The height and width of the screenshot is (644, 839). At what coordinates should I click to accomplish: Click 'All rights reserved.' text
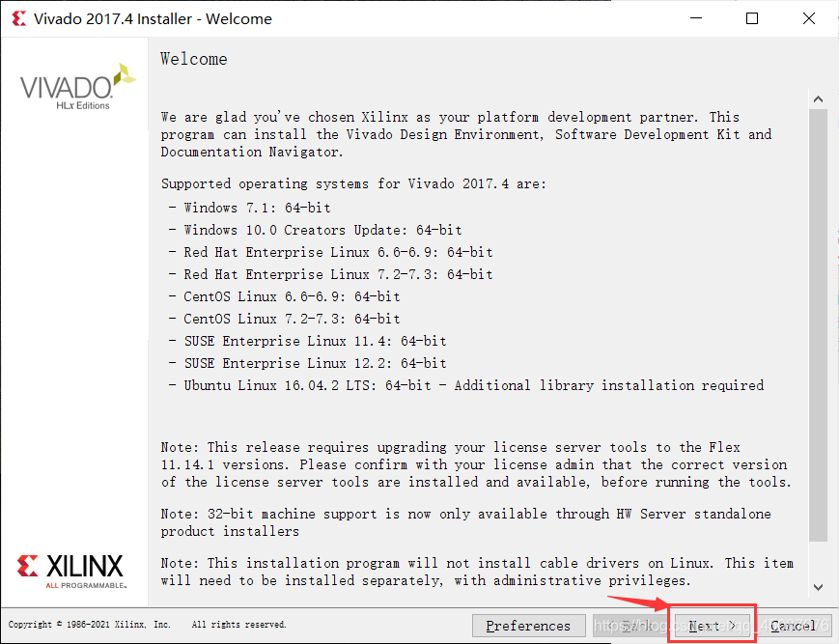pos(239,625)
